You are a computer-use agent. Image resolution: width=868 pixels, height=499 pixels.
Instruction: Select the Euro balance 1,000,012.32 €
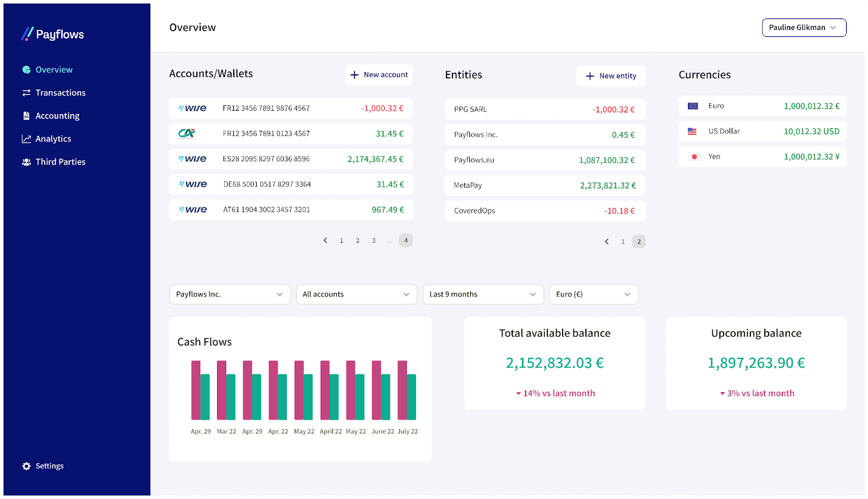[812, 106]
